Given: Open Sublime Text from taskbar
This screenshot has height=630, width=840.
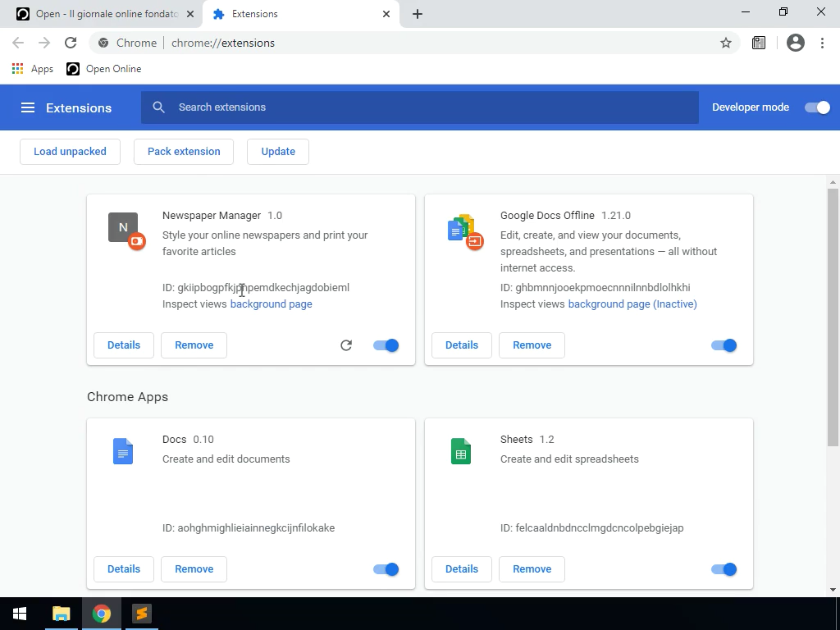Looking at the screenshot, I should click(141, 614).
